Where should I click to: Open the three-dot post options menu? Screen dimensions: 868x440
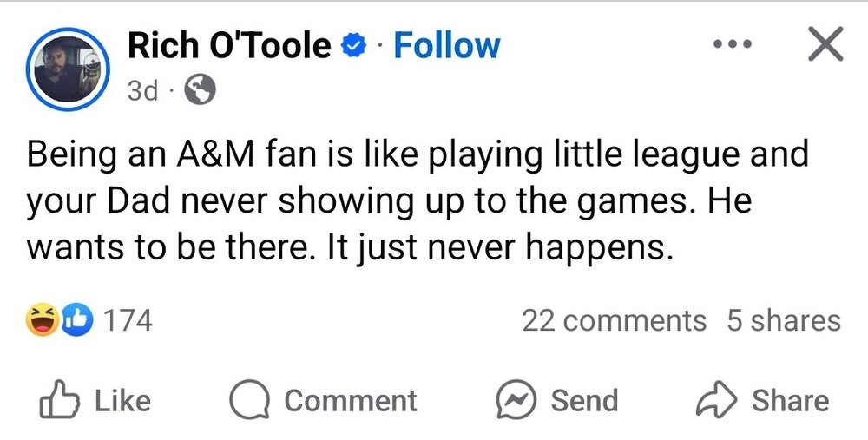coord(730,44)
